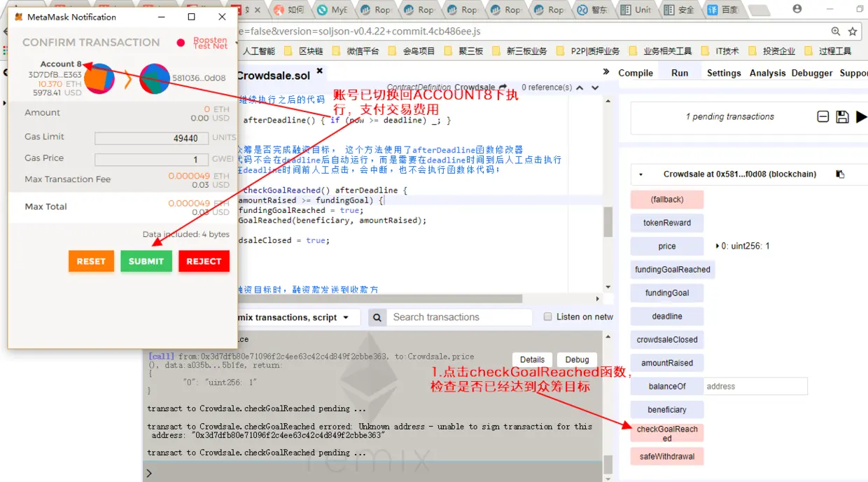
Task: Call the price function
Action: (x=667, y=246)
